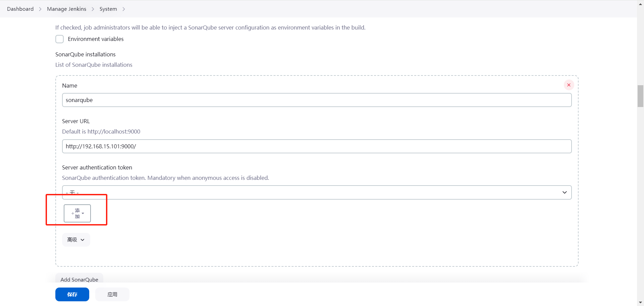Remove the sonarqube installation with the red X
The height and width of the screenshot is (306, 644).
pyautogui.click(x=569, y=85)
